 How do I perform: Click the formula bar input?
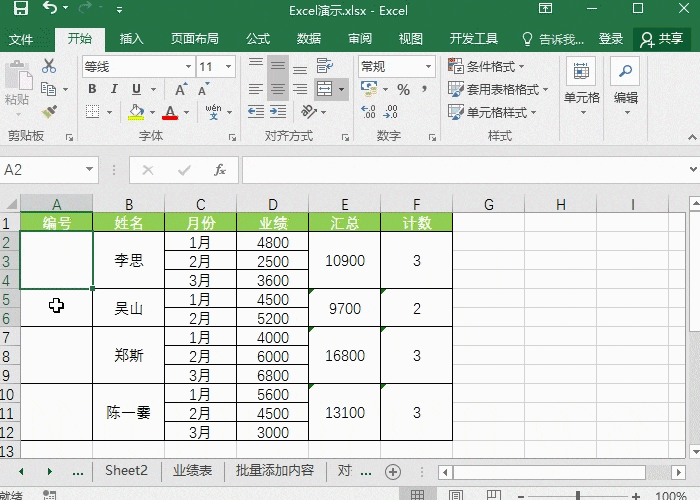click(x=464, y=170)
